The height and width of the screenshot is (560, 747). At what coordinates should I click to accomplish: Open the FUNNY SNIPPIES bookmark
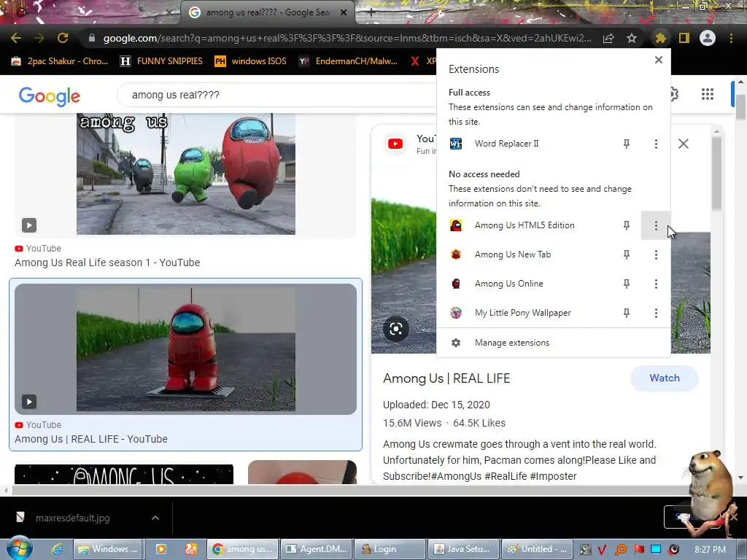coord(161,61)
